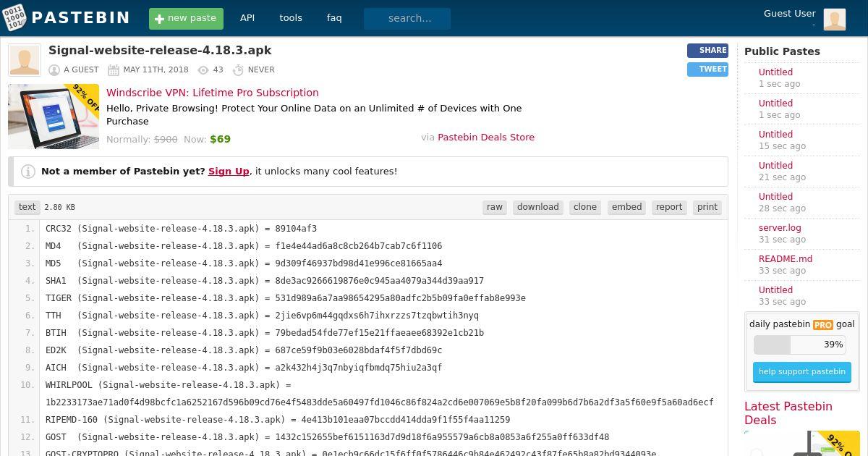
Task: Click the CRC32 hash line
Action: coord(181,229)
